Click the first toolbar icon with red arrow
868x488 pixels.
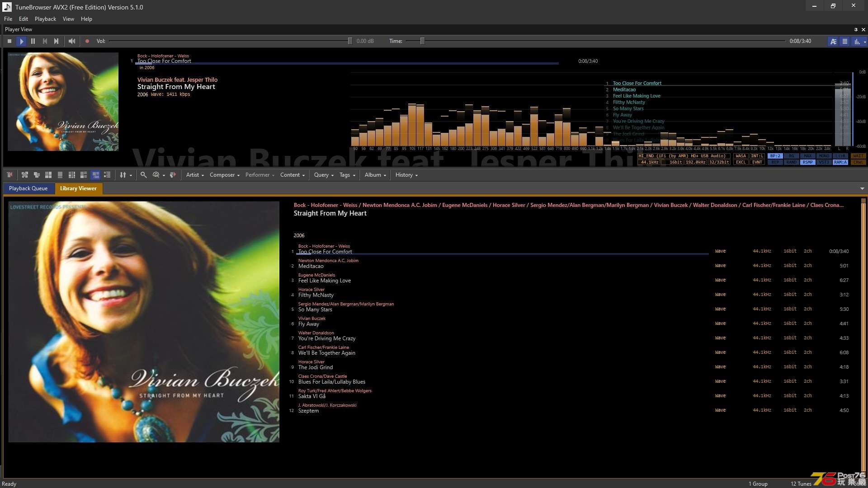9,175
